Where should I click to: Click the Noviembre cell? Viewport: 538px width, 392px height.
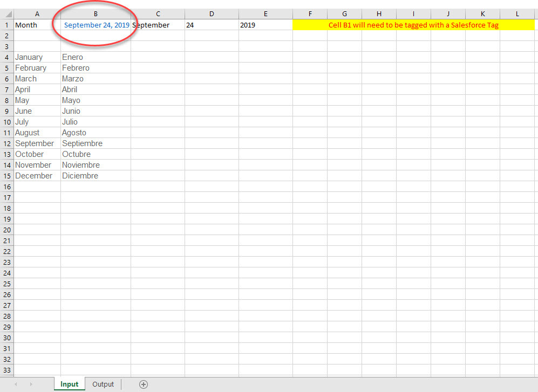pos(96,165)
